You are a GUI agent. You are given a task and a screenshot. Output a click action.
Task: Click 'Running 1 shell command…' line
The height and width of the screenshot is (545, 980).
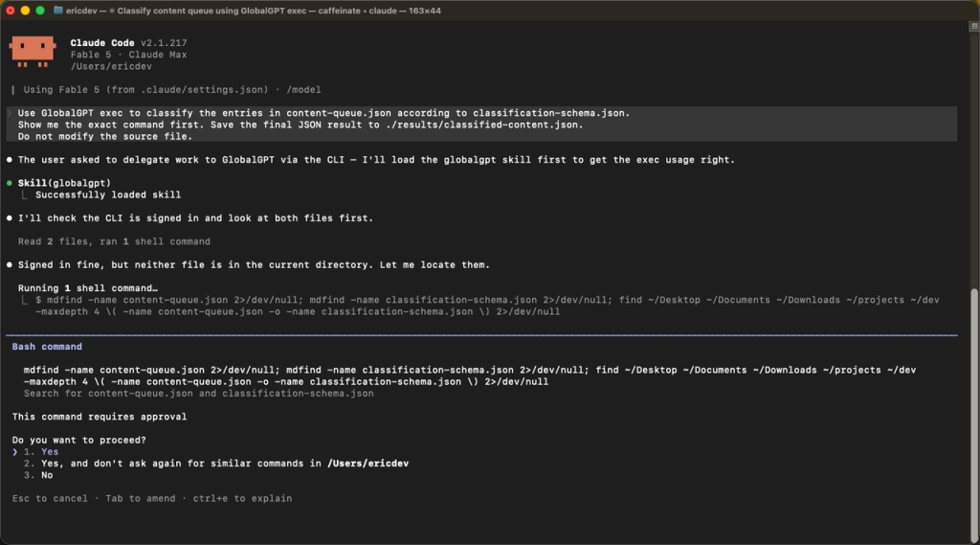87,288
